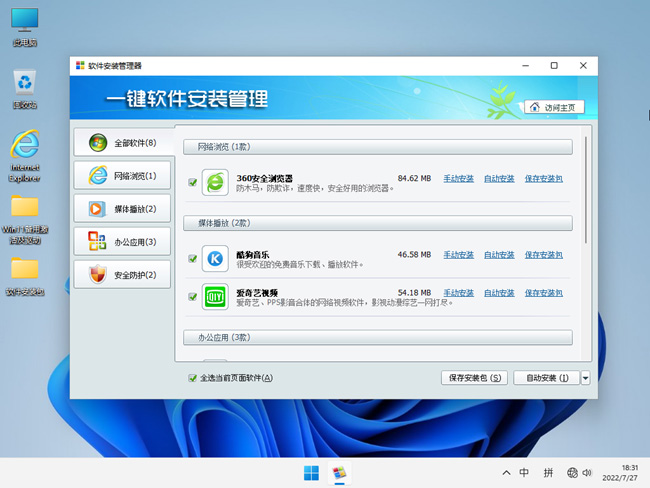This screenshot has height=488, width=650.
Task: Click the 酷狗音乐 name text
Action: tap(253, 255)
